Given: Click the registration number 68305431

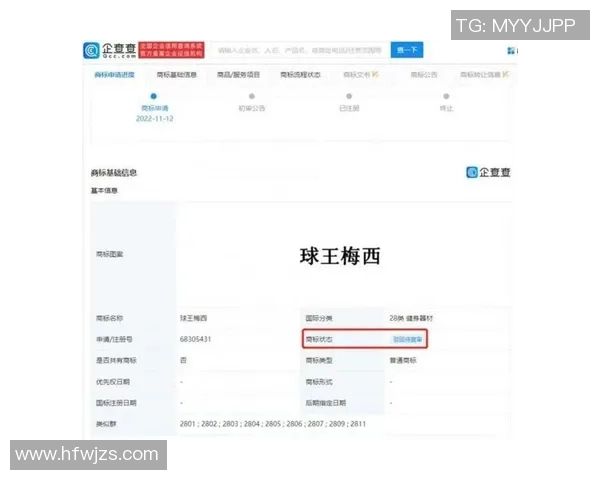Looking at the screenshot, I should tap(196, 339).
